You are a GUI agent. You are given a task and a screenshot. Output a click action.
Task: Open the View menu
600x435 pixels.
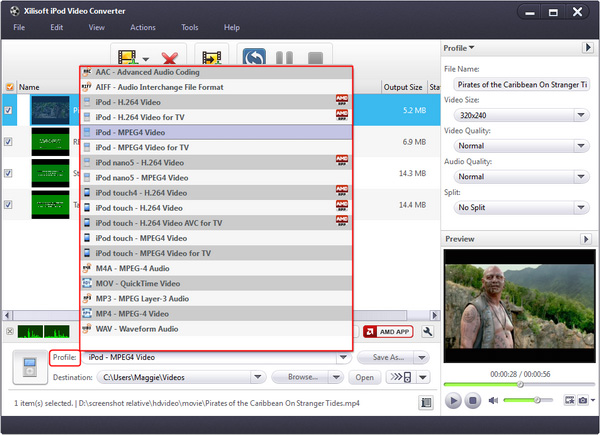(x=96, y=28)
